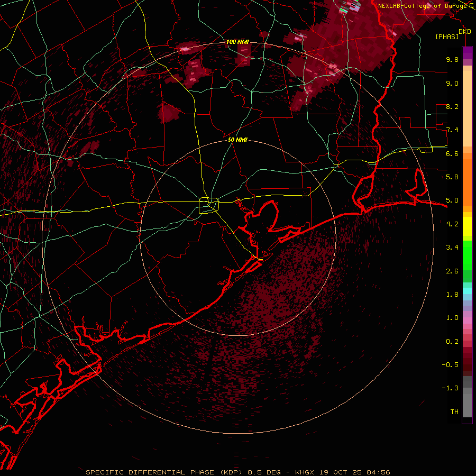
Task: Click the "19 OCT 25 04:56" timestamp
Action: 354,472
